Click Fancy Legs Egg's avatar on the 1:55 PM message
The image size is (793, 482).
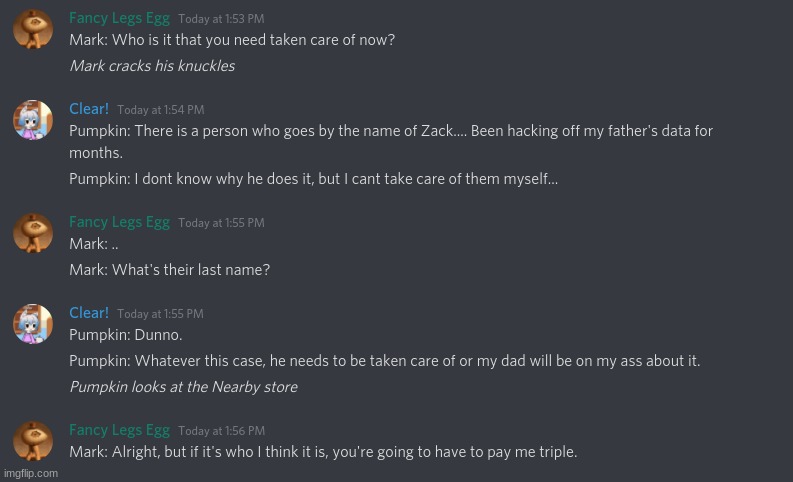(33, 233)
